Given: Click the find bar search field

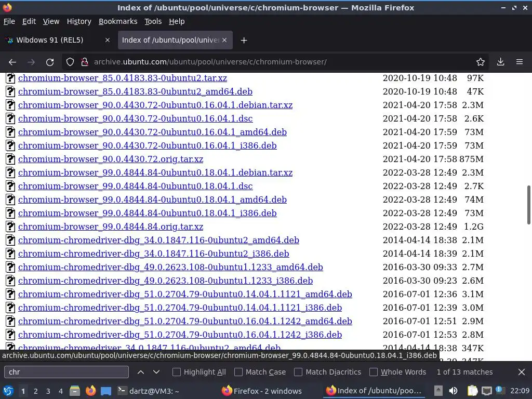Looking at the screenshot, I should click(66, 372).
